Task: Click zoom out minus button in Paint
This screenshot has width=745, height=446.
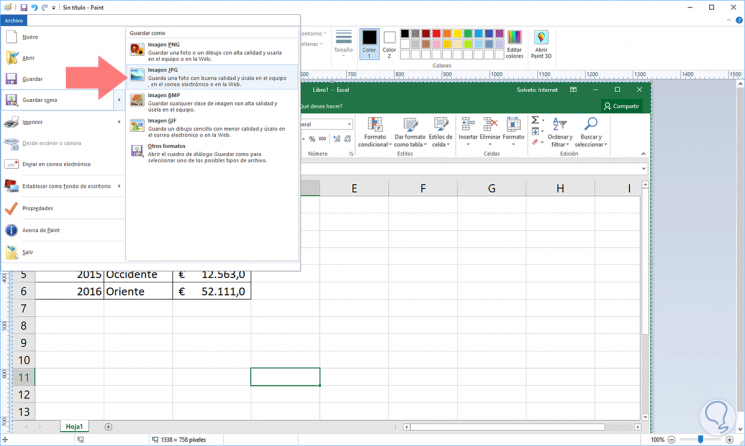Action: (x=671, y=440)
